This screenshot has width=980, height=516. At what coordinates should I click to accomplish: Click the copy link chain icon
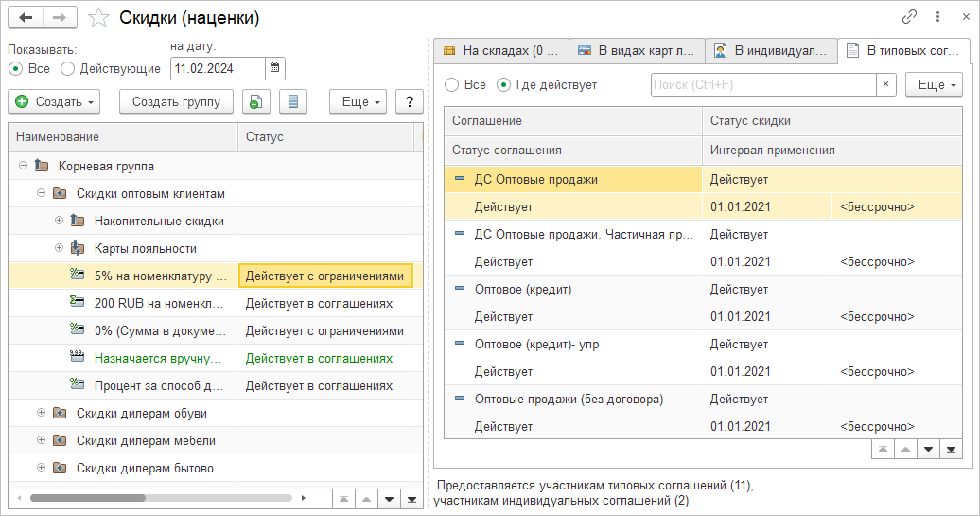909,17
